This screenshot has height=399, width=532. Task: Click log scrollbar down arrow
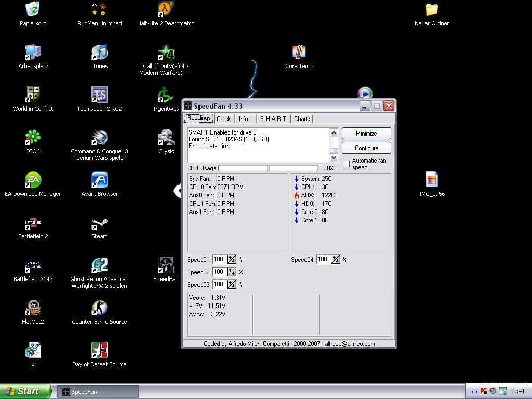pyautogui.click(x=334, y=158)
